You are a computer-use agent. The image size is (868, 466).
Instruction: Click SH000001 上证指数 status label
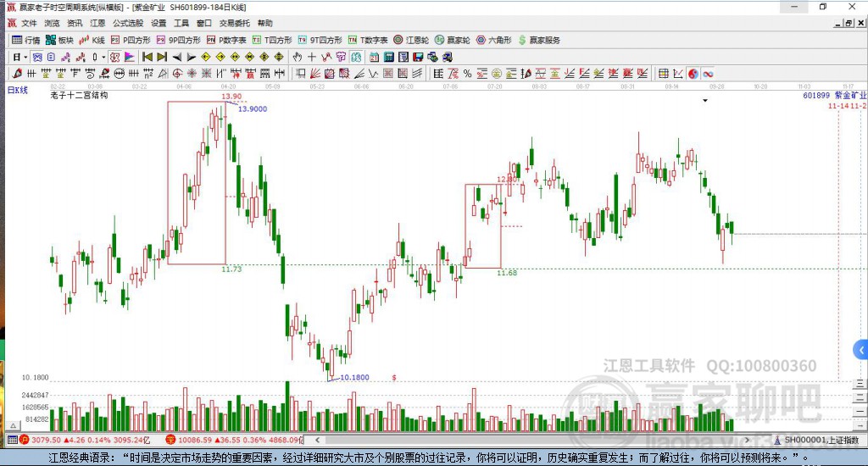click(821, 440)
